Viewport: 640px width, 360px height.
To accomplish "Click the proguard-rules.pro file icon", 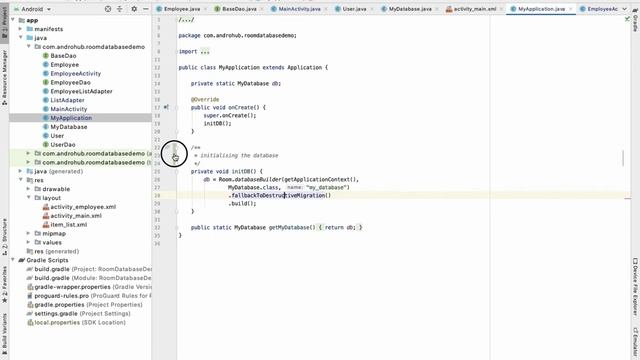I will pyautogui.click(x=30, y=296).
